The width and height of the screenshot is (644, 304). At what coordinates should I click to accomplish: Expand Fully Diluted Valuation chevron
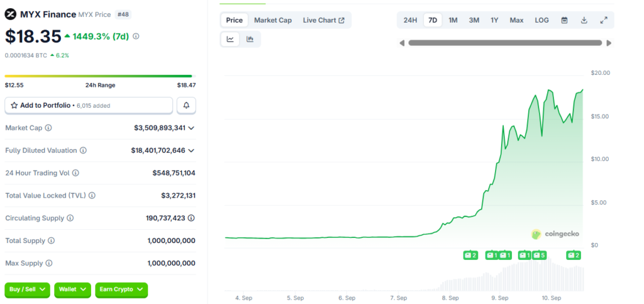point(191,151)
